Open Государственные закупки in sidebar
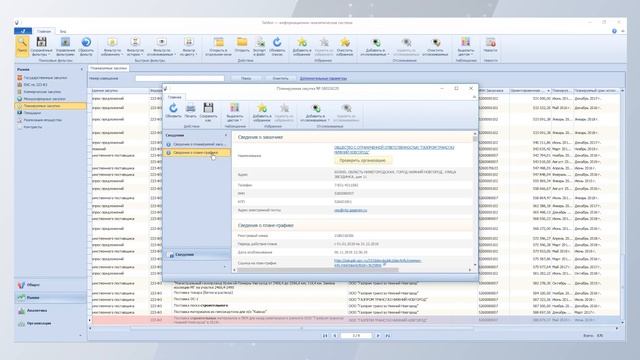The width and height of the screenshot is (640, 360). 45,78
